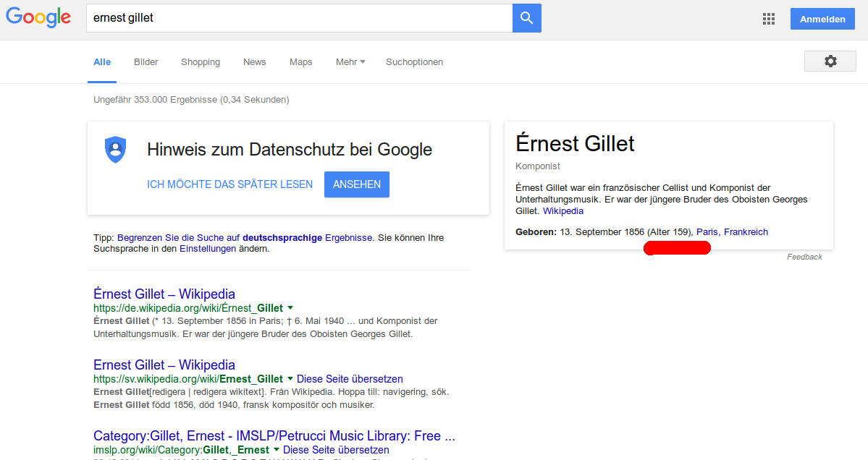Translate the imslp.org result page

point(336,449)
